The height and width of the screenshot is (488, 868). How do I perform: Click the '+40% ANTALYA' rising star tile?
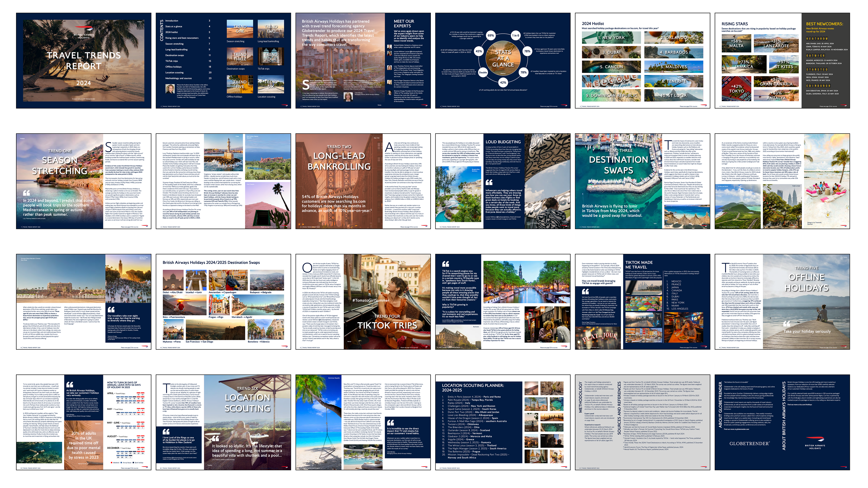pos(776,95)
